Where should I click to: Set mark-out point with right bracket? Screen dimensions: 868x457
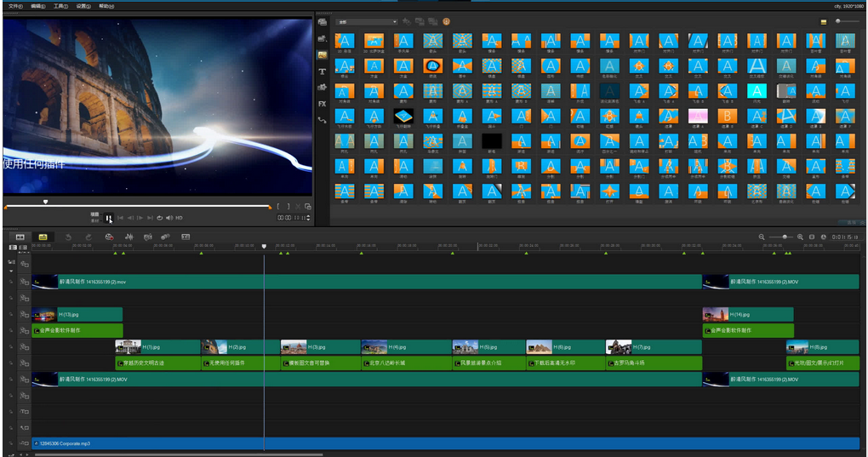pyautogui.click(x=288, y=206)
